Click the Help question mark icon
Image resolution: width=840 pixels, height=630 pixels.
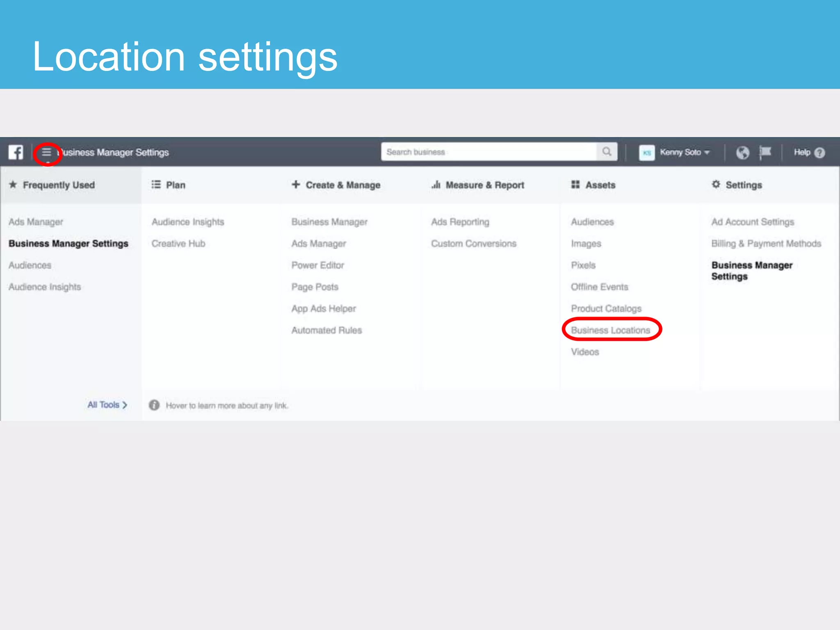[x=820, y=153]
